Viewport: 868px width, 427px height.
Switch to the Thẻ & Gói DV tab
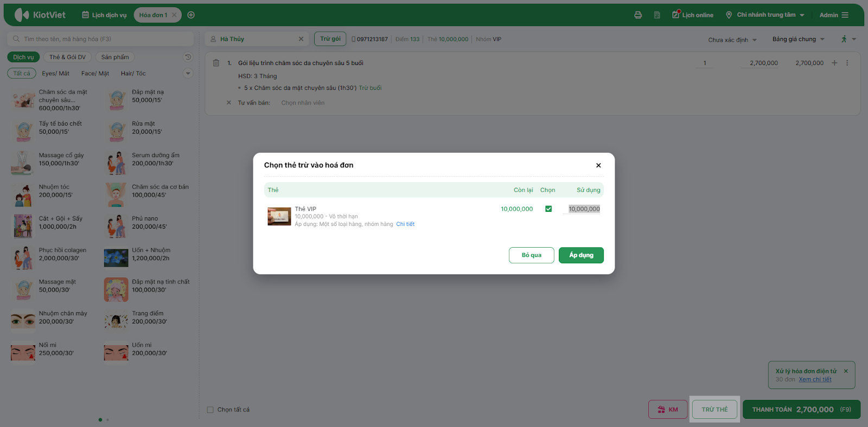[67, 57]
